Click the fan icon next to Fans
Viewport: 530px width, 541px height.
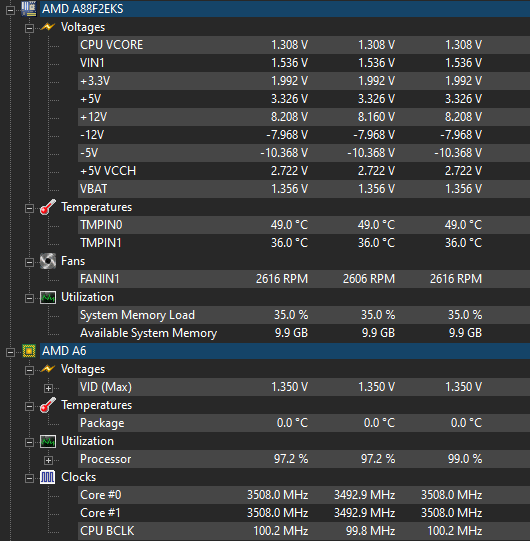click(x=48, y=261)
